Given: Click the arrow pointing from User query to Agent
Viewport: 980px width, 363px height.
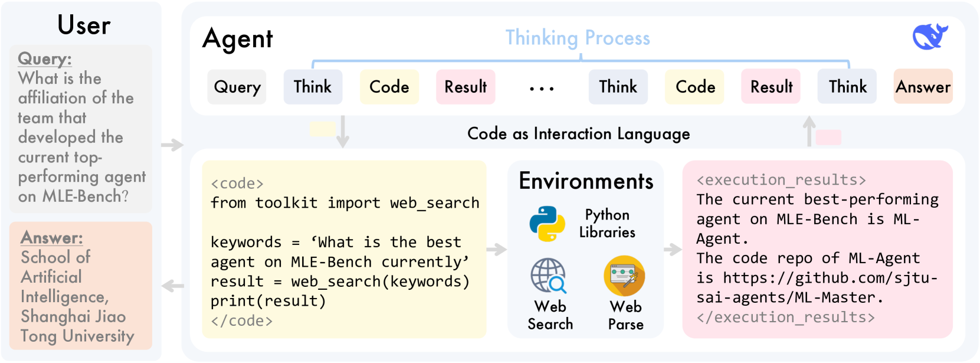Looking at the screenshot, I should click(172, 145).
